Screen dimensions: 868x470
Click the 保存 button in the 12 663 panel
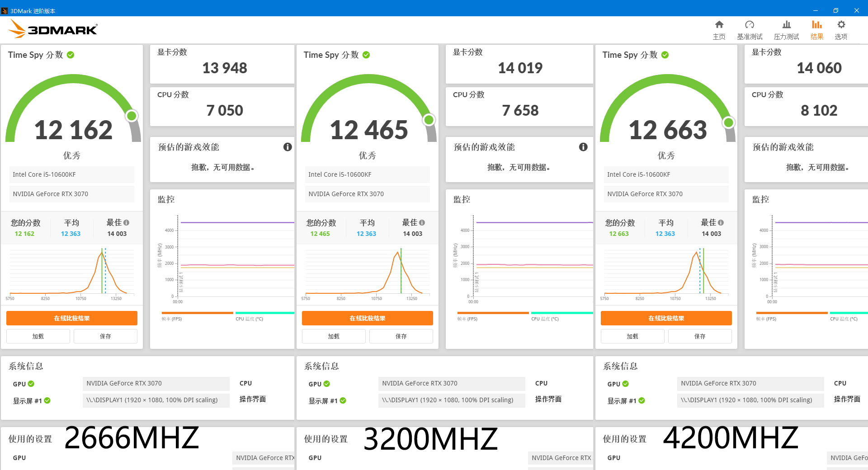(700, 336)
